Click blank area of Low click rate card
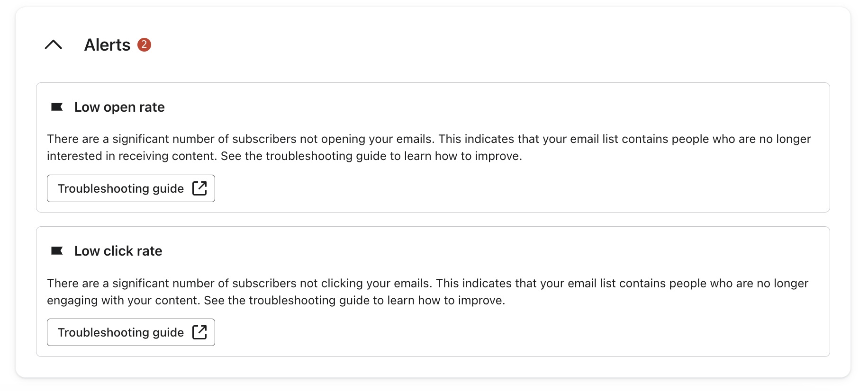 [521, 333]
